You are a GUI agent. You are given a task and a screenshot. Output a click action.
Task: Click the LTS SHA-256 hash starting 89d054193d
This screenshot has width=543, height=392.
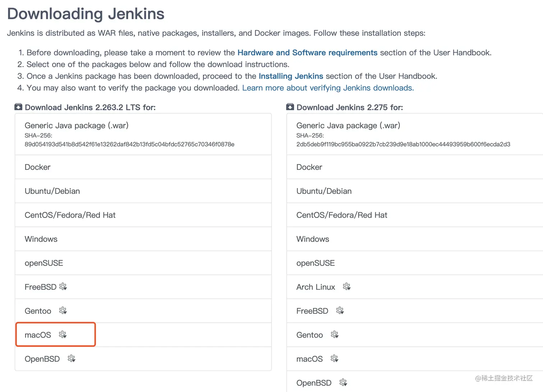tap(129, 144)
